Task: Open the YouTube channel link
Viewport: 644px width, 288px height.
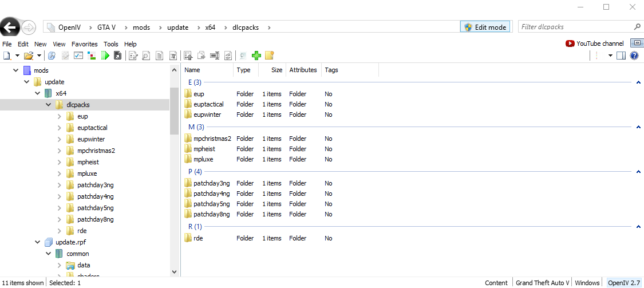Action: pyautogui.click(x=595, y=44)
